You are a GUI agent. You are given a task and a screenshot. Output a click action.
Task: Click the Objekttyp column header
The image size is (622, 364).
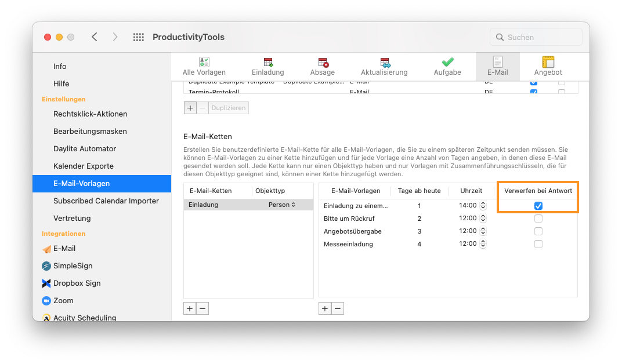(x=270, y=191)
